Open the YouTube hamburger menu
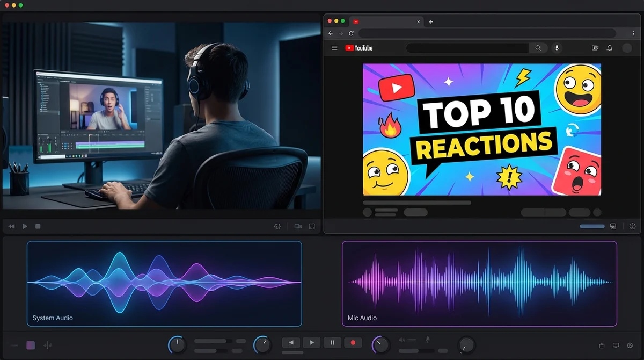The height and width of the screenshot is (360, 644). coord(334,48)
